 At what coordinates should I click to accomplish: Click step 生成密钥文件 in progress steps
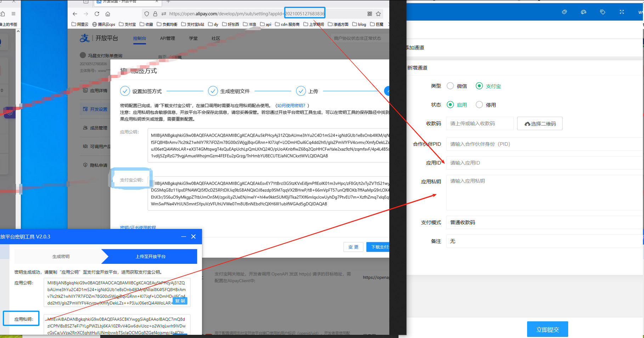coord(229,91)
